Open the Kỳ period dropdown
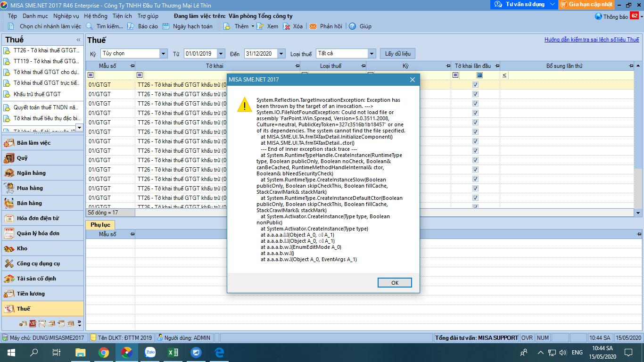The image size is (644, 362). tap(163, 54)
